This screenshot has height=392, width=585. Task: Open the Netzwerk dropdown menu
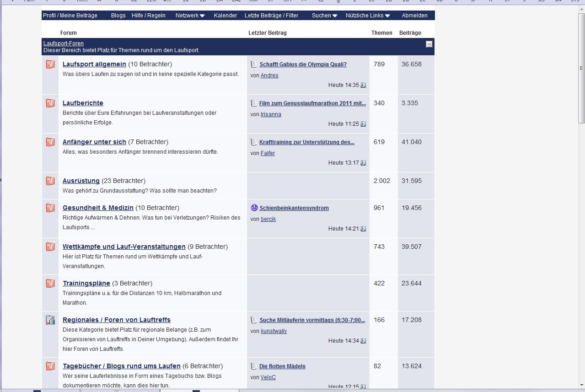190,16
